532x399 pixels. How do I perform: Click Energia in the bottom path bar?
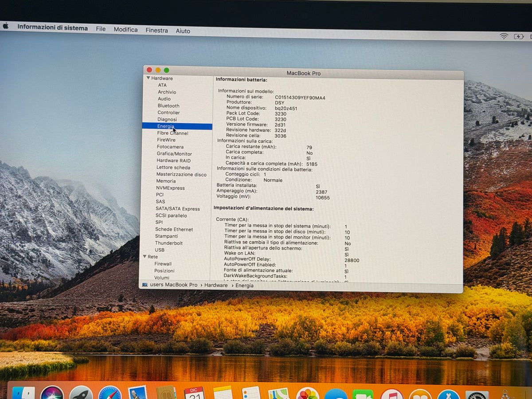244,286
